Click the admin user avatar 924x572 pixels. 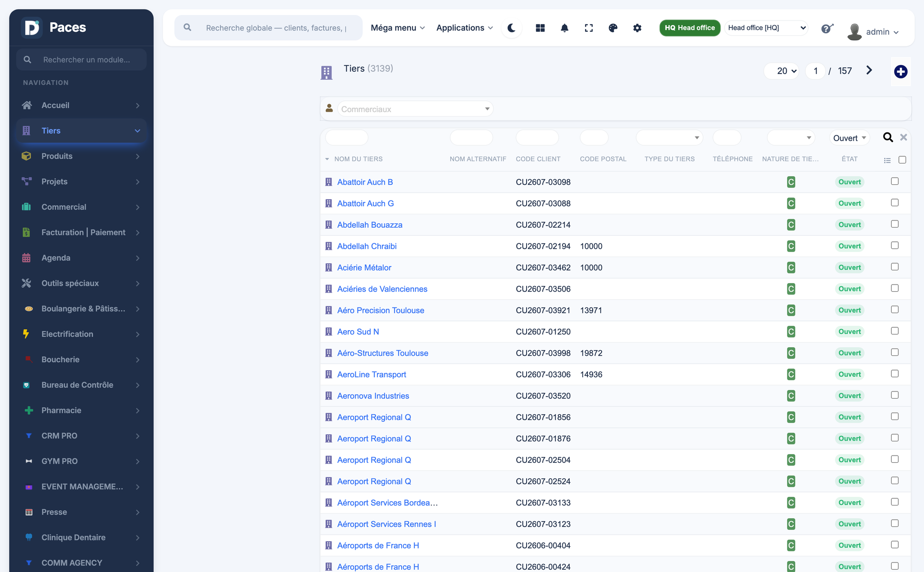point(855,31)
